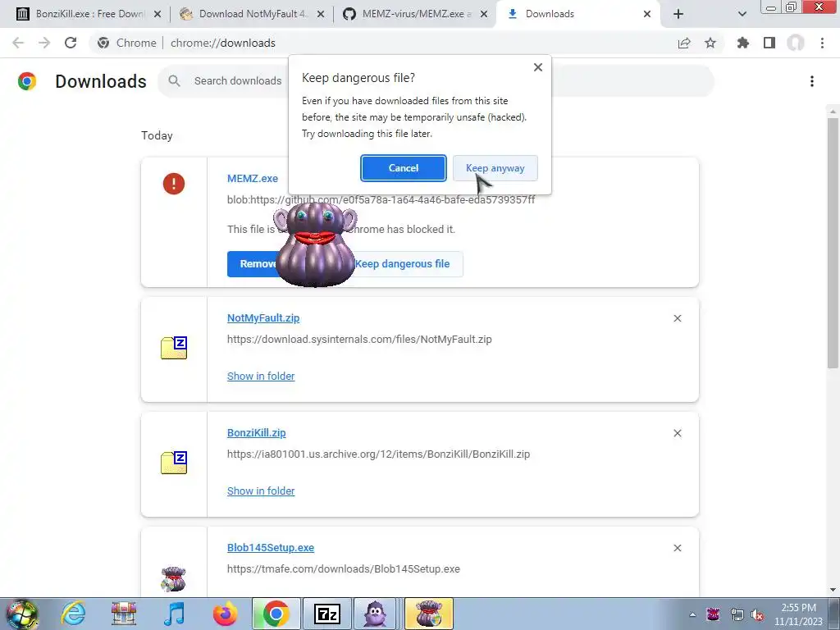This screenshot has height=630, width=840.
Task: Open the BonziKill.zip download link
Action: 256,433
